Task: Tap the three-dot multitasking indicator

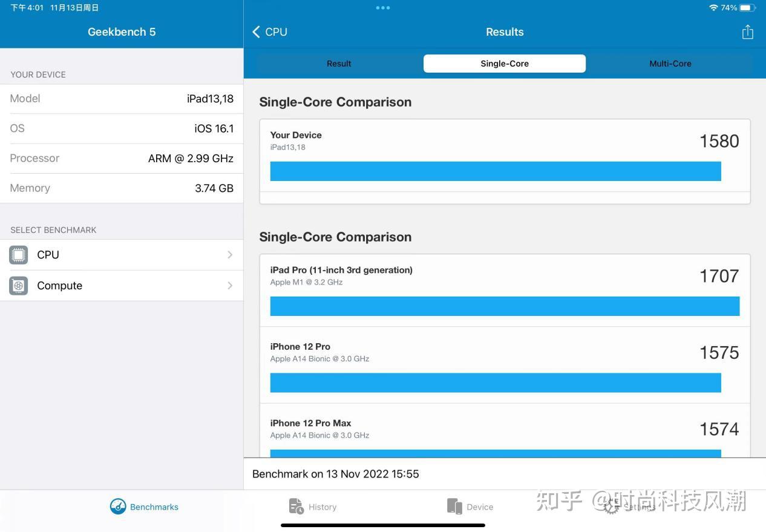Action: 382,8
